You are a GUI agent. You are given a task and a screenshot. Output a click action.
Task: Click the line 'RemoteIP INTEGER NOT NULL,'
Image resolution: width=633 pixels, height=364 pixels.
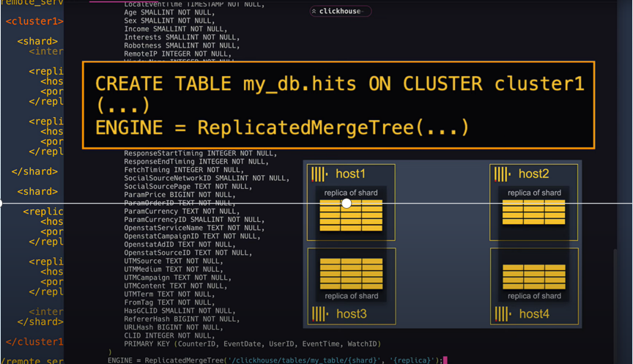(177, 53)
